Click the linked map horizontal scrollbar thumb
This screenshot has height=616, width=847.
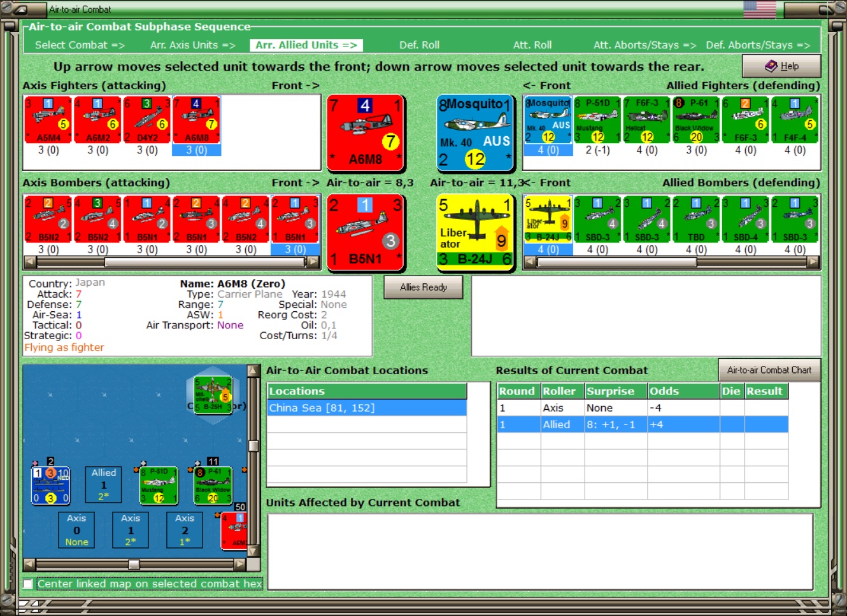click(134, 564)
